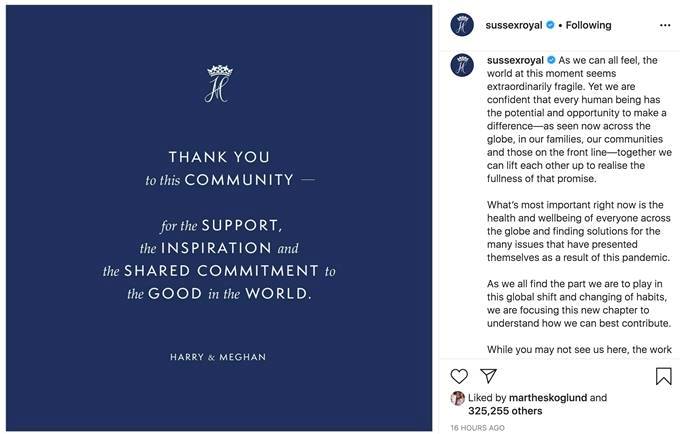Click the THANK YOU heading in the image
This screenshot has width=680, height=434.
click(217, 157)
